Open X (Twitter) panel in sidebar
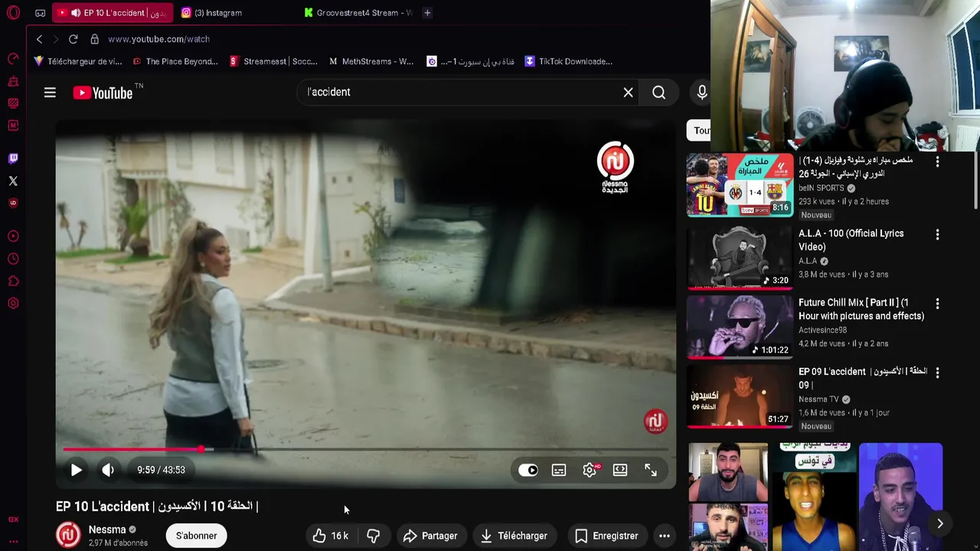Screen dimensions: 980x551 click(x=13, y=181)
